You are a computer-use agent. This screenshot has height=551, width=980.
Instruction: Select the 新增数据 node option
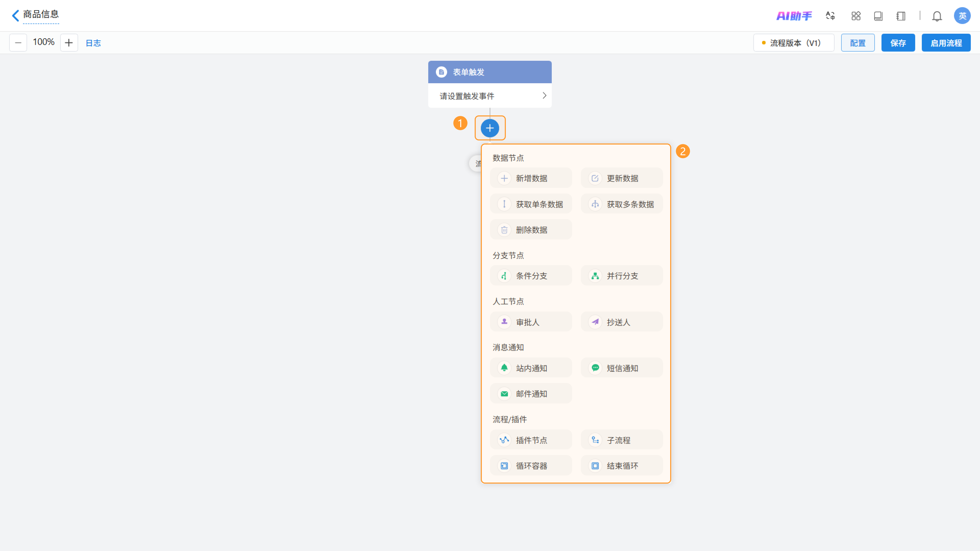(x=531, y=178)
